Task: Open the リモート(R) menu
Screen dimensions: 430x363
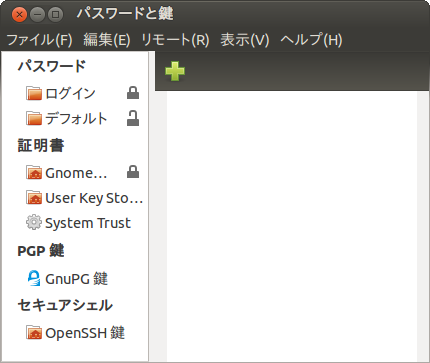Action: pos(175,40)
